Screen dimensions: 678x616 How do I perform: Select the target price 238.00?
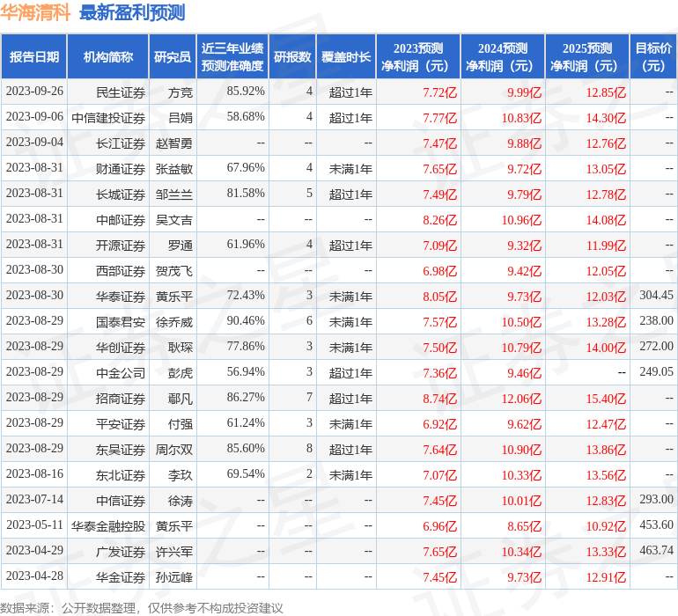click(656, 320)
